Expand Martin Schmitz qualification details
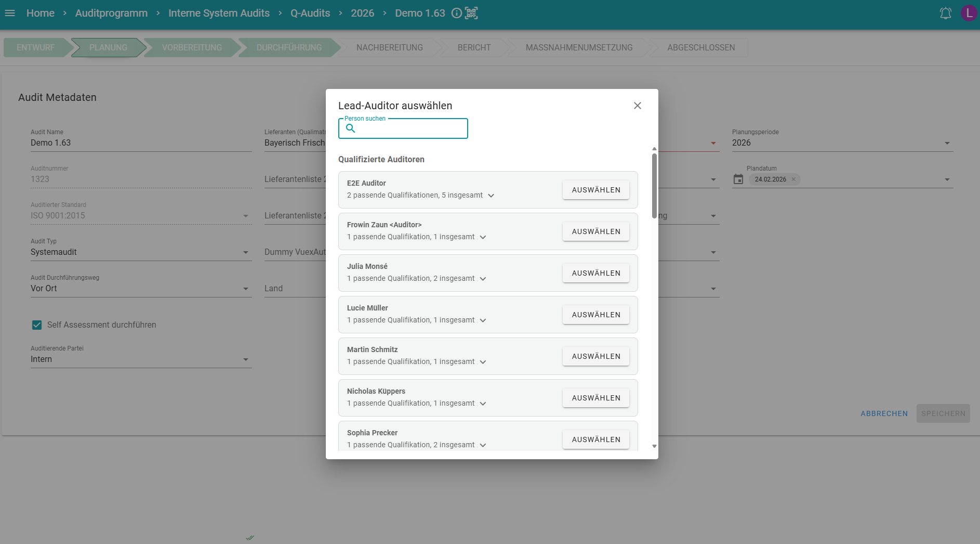 pyautogui.click(x=483, y=362)
